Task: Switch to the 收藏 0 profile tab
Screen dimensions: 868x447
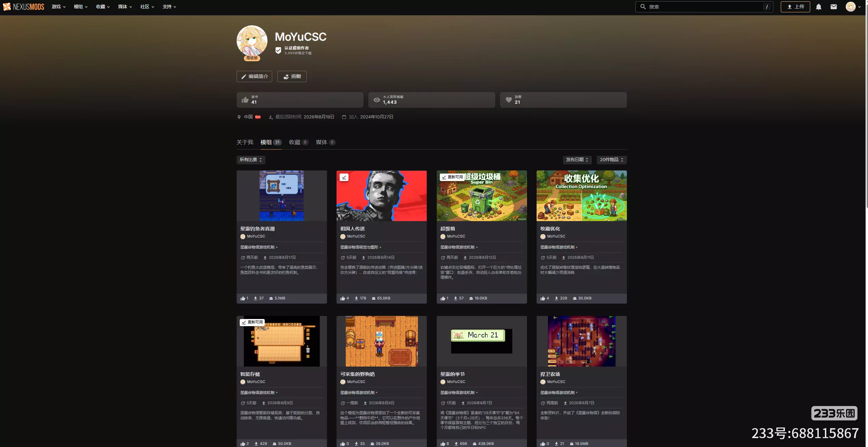Action: [299, 142]
